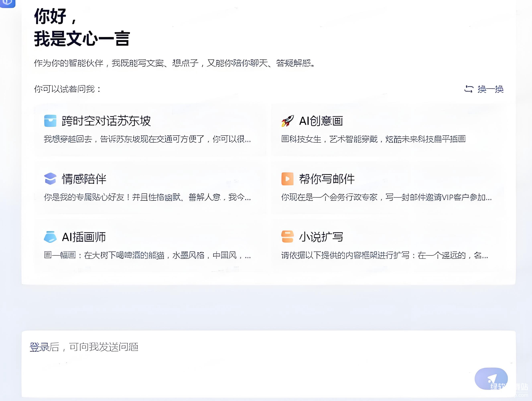Open the AI插画师 prompt title
This screenshot has height=401, width=532.
pyautogui.click(x=84, y=237)
